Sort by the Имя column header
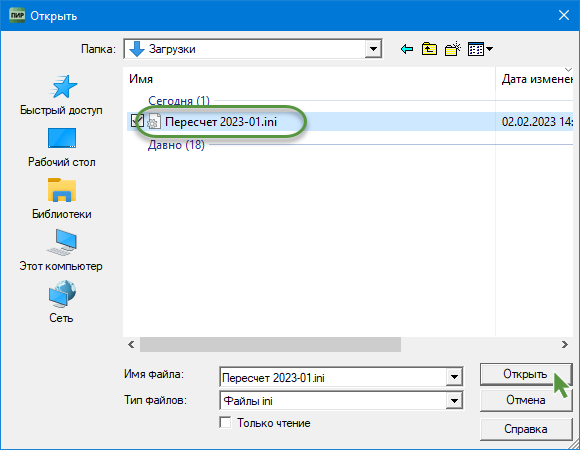 (141, 79)
